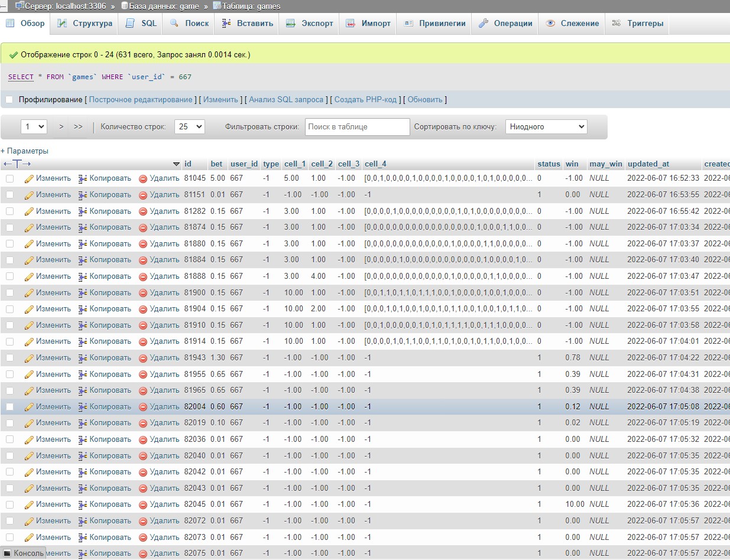Click the Create PHP code link
Viewport: 730px width, 560px height.
[x=365, y=99]
